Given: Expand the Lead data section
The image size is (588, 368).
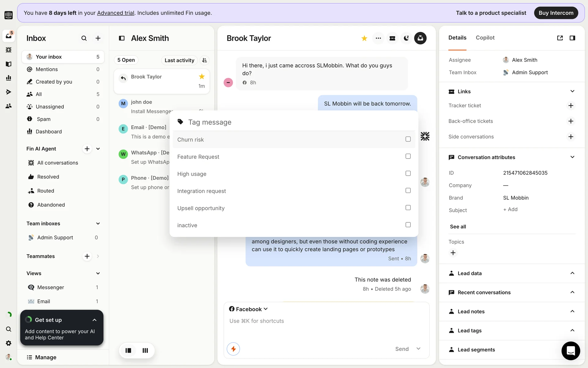Looking at the screenshot, I should (572, 273).
